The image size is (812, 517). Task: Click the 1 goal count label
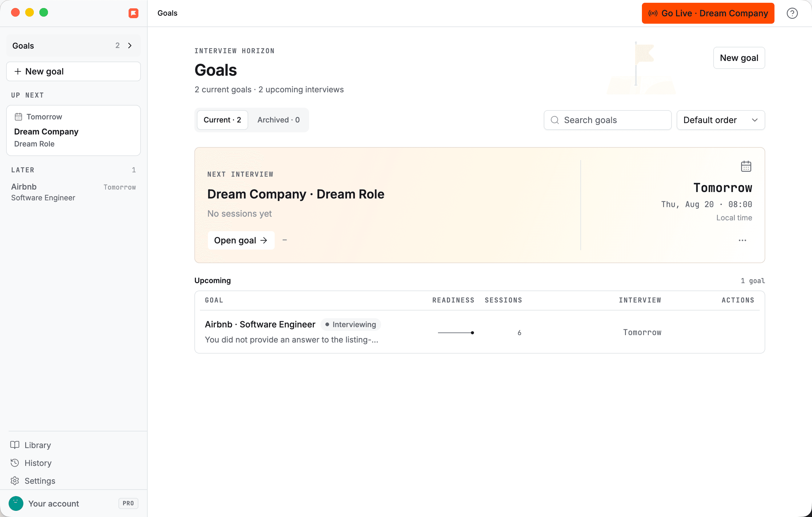pos(753,281)
